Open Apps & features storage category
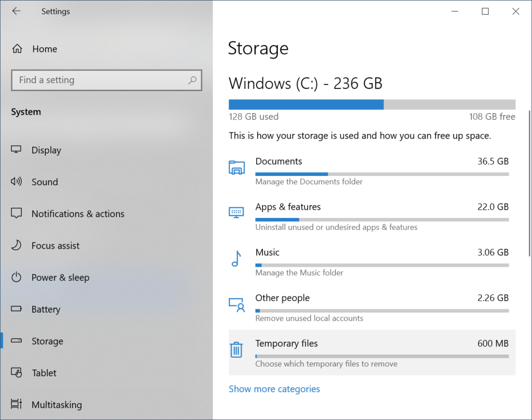 pos(372,216)
